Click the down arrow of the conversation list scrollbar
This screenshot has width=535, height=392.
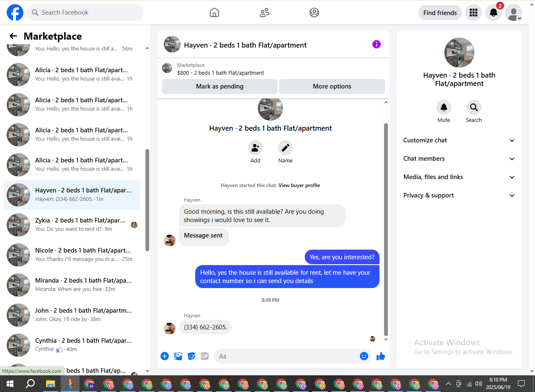point(147,371)
